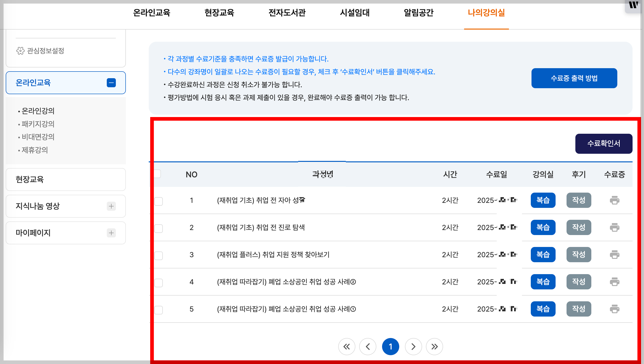Click printer icon for course row 3
Screen dimensions: 644x364
(x=614, y=255)
